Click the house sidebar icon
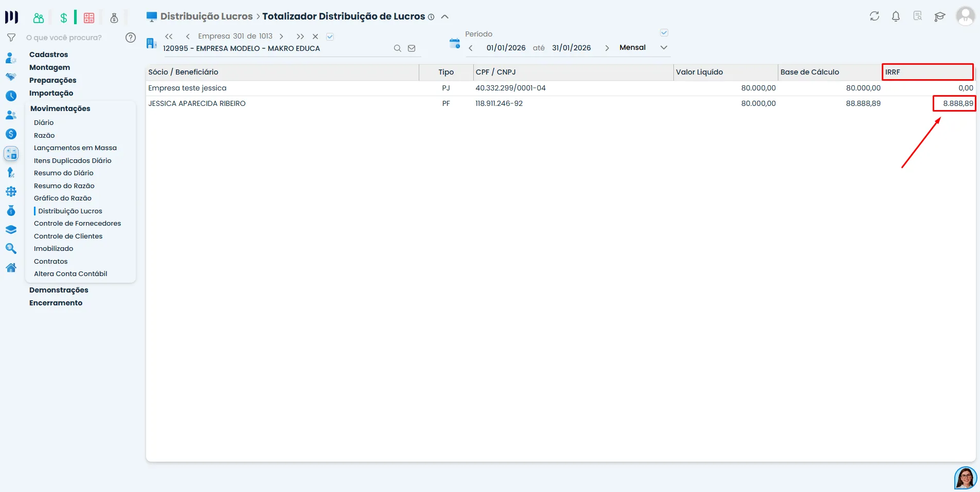The height and width of the screenshot is (492, 980). (x=11, y=268)
